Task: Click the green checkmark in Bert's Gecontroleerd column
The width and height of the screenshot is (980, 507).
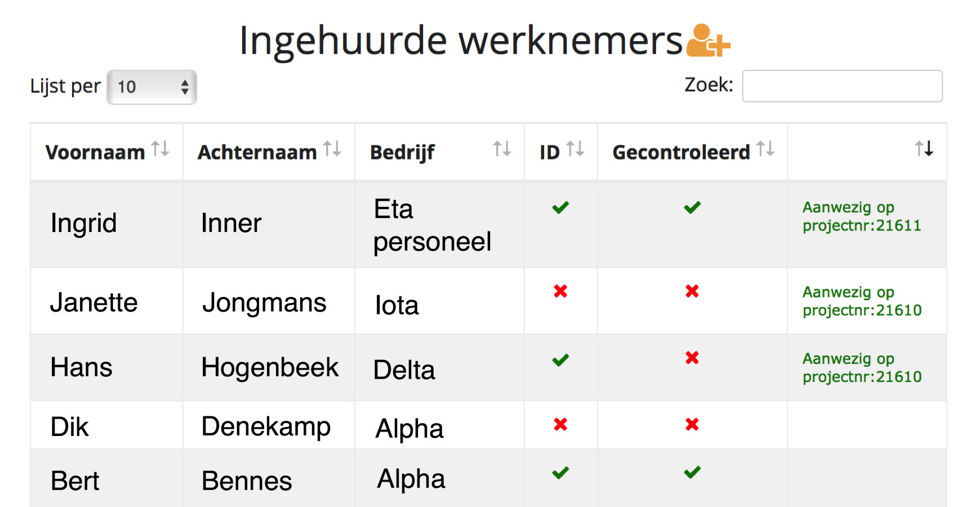Action: pos(692,473)
